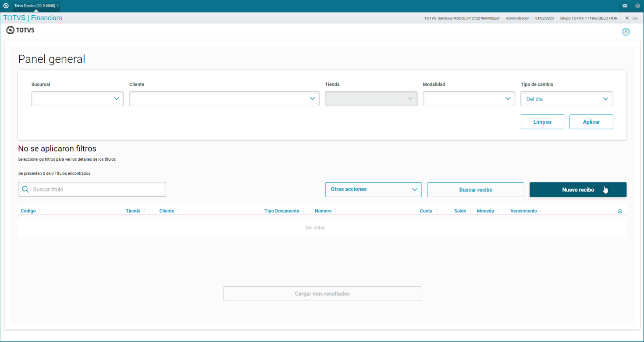Open the Sucursal dropdown
644x342 pixels.
pos(77,99)
